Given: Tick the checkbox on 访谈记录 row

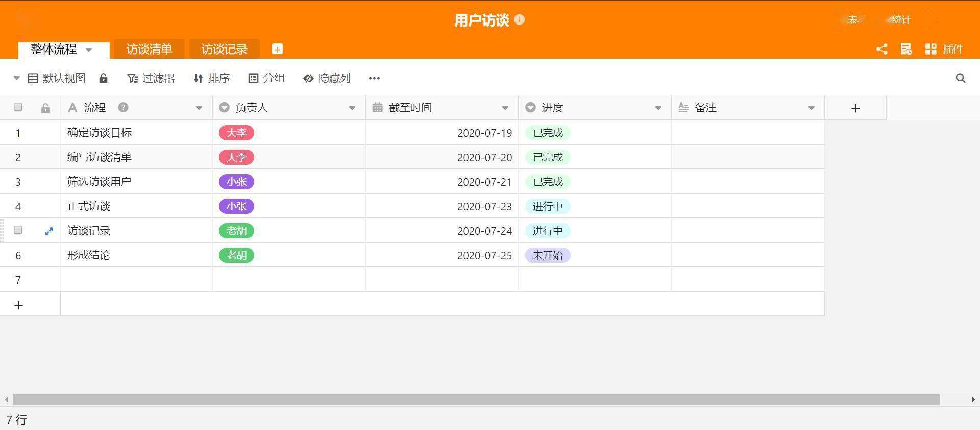Looking at the screenshot, I should [18, 230].
